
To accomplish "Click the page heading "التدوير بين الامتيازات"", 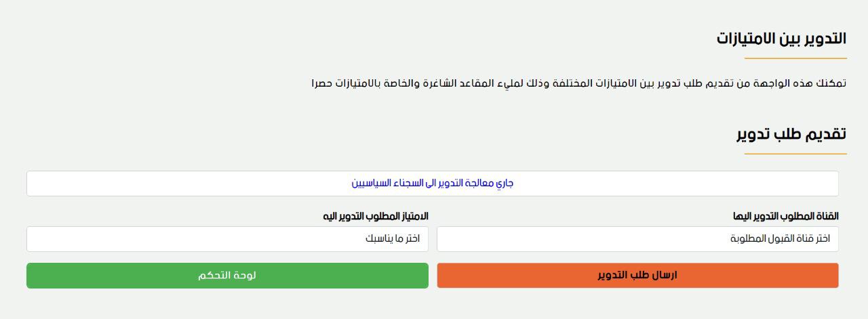I will 781,39.
